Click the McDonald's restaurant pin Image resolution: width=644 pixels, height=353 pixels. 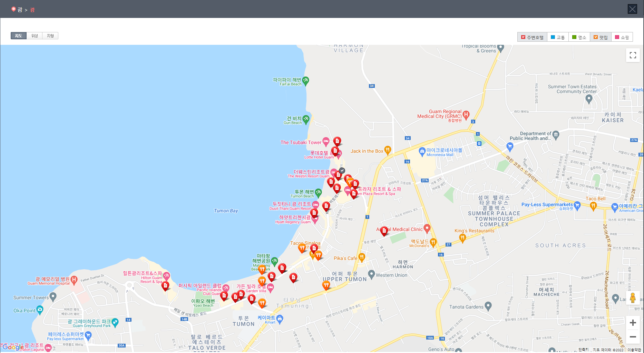pos(433,242)
